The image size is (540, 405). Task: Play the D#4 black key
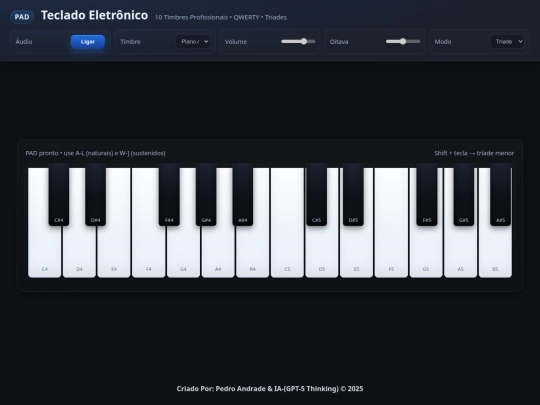click(x=95, y=195)
